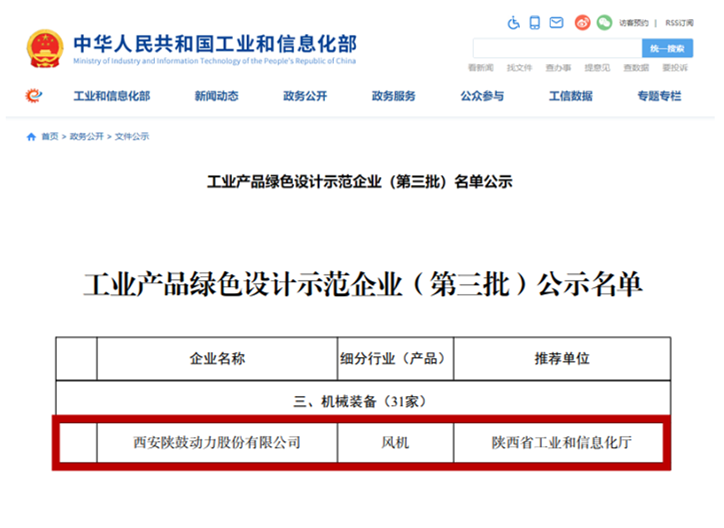Click the 推荐单位 column header

point(562,359)
